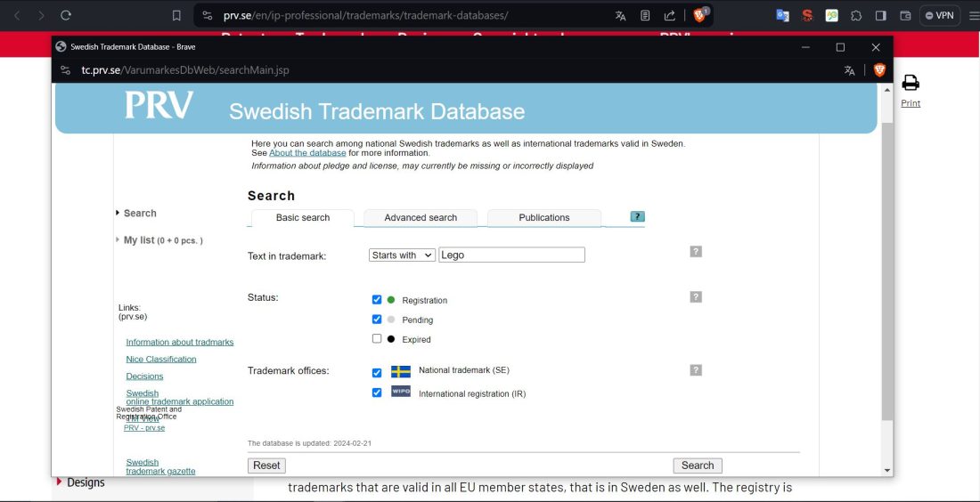Click the Reset button
This screenshot has width=980, height=502.
[267, 466]
